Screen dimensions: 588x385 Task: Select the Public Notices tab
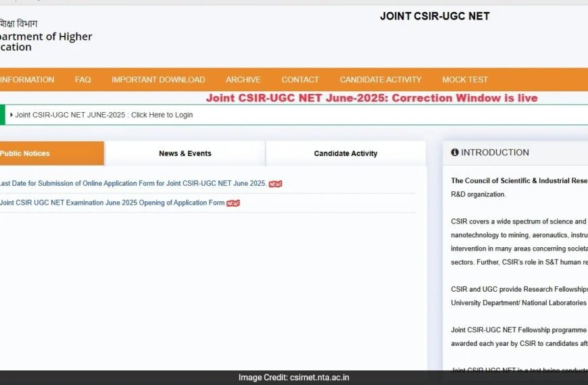pyautogui.click(x=52, y=153)
